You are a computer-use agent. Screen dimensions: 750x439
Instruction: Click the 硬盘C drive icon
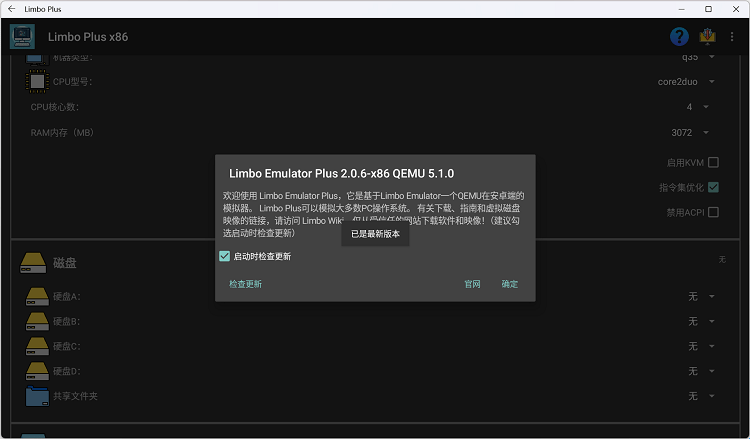click(37, 346)
